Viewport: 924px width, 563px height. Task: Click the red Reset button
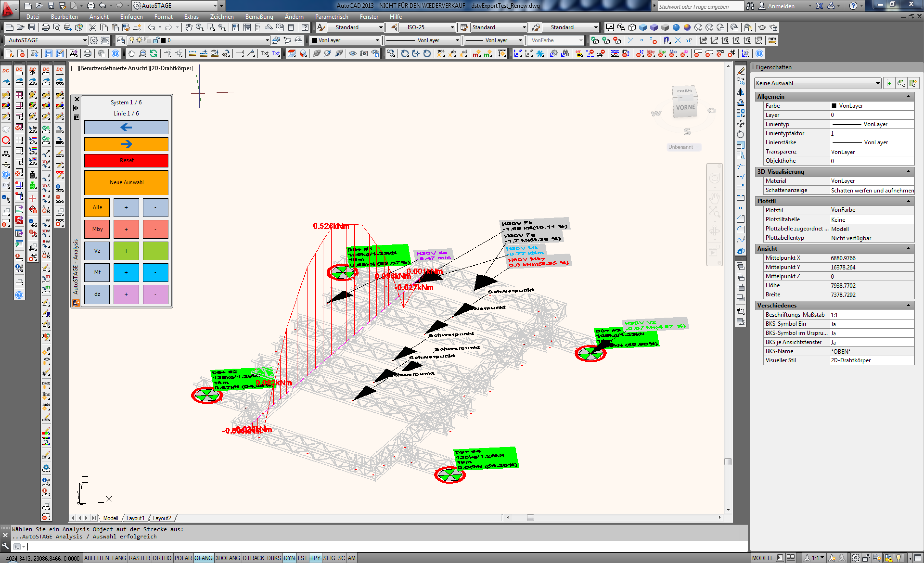126,160
